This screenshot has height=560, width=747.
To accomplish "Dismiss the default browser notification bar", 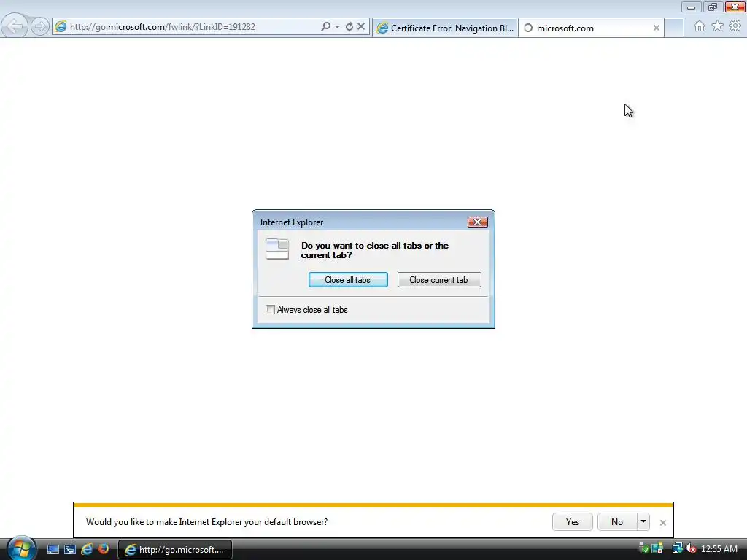I will click(662, 522).
